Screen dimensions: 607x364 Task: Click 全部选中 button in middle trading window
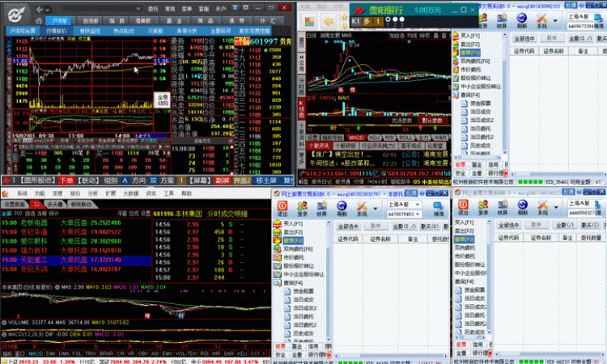coord(348,226)
